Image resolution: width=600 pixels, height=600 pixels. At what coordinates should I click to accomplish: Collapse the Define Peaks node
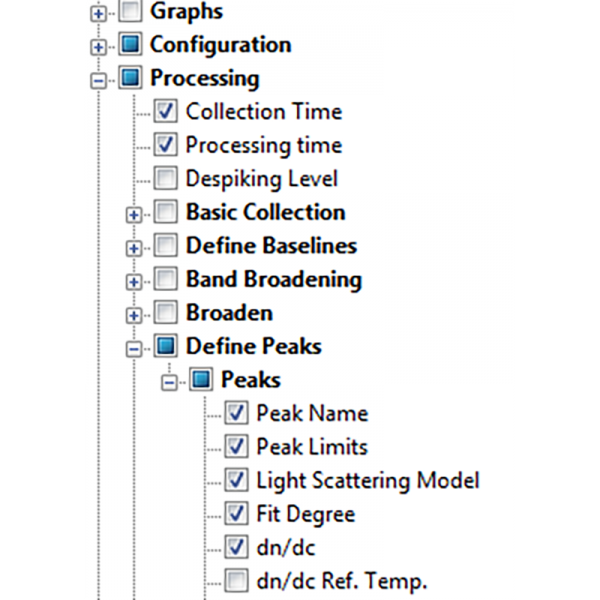(134, 349)
